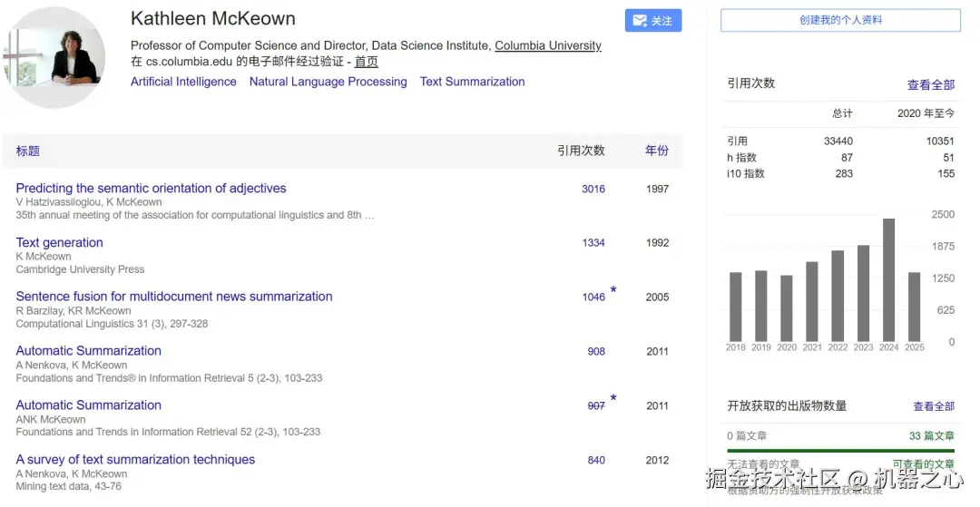Open 'Predicting the semantic orientation of adjectives'
Image resolution: width=980 pixels, height=507 pixels.
[x=151, y=189]
